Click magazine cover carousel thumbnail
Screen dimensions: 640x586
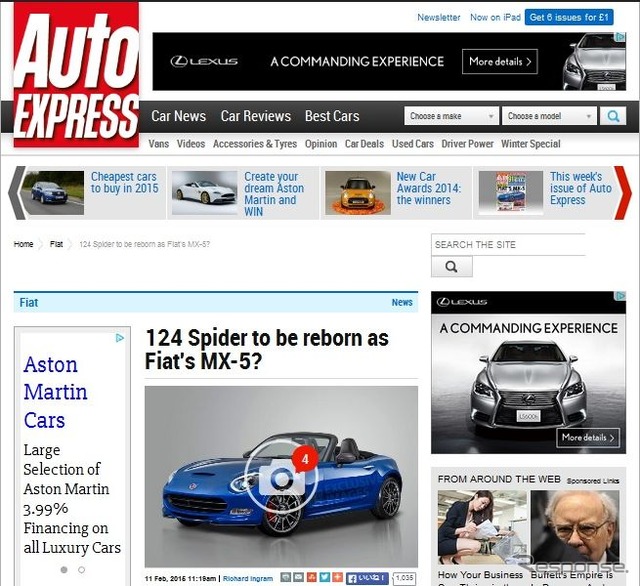511,193
